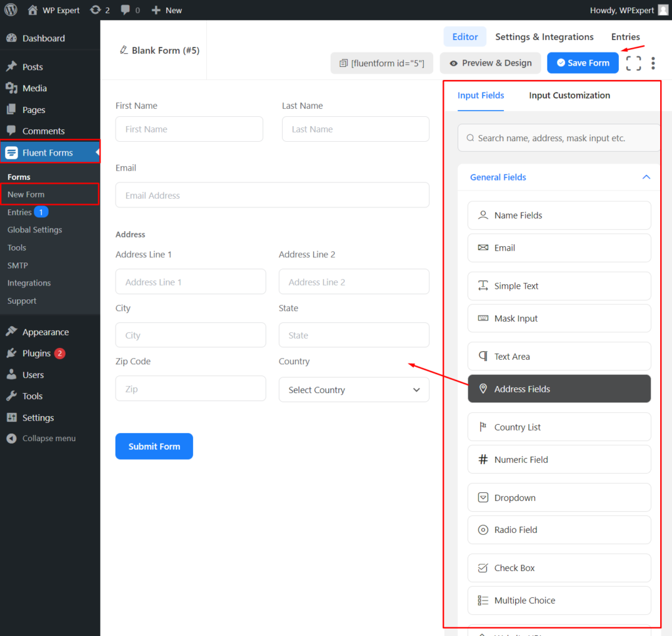Image resolution: width=672 pixels, height=636 pixels.
Task: Open WordPress Settings in sidebar
Action: (x=50, y=417)
